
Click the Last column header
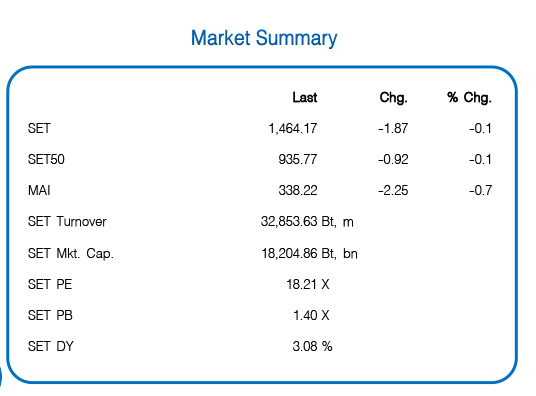point(305,98)
